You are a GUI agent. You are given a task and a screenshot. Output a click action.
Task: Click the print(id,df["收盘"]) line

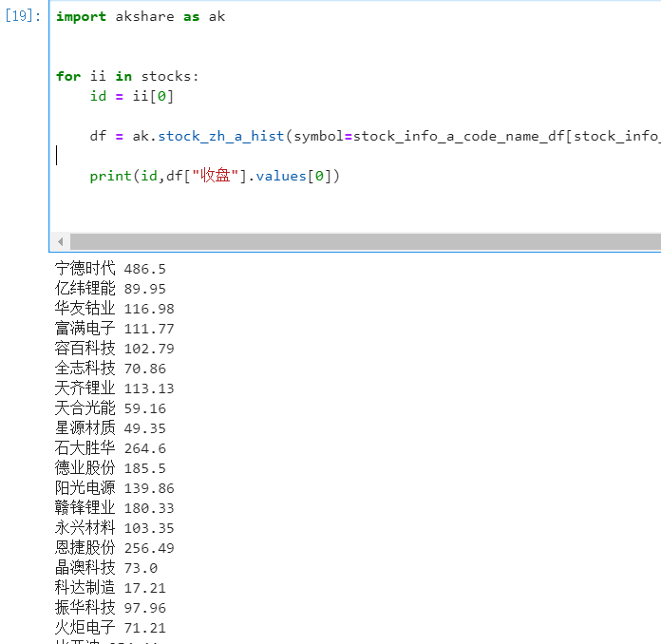pyautogui.click(x=215, y=176)
